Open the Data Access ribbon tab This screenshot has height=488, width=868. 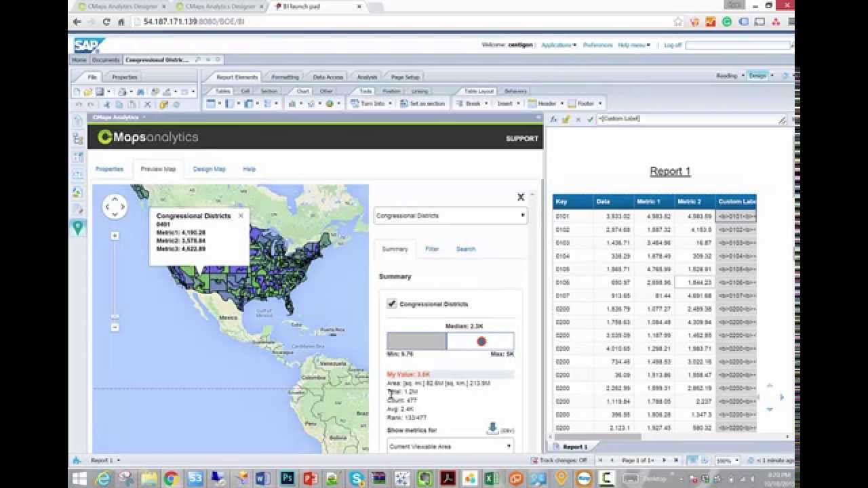click(x=328, y=77)
